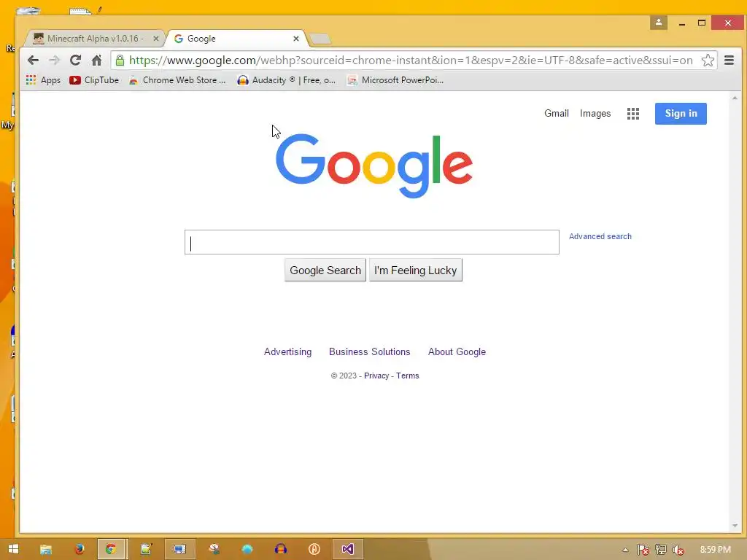Click the browser forward arrow
The height and width of the screenshot is (560, 747).
click(x=54, y=61)
